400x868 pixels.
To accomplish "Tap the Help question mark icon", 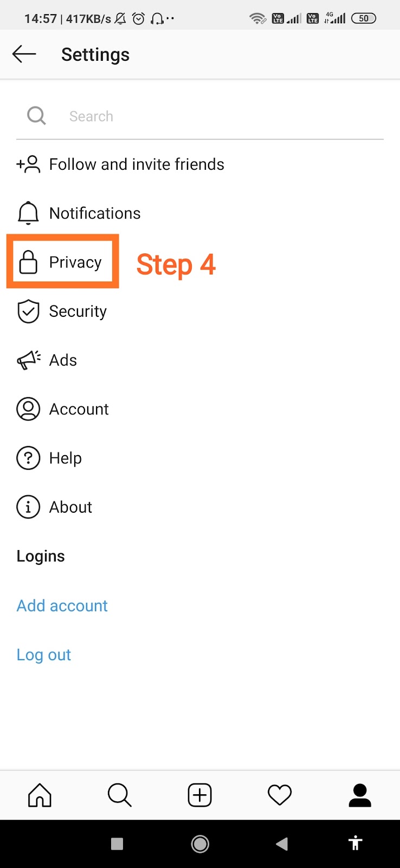I will click(x=28, y=458).
